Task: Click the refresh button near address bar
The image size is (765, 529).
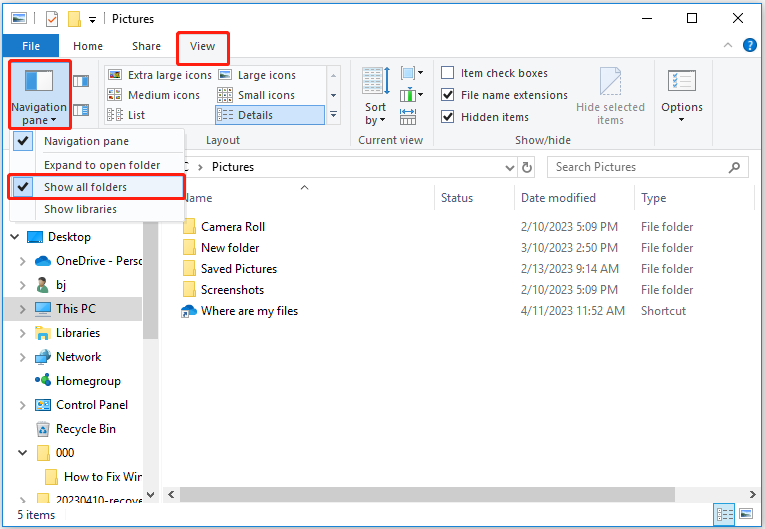Action: point(527,167)
